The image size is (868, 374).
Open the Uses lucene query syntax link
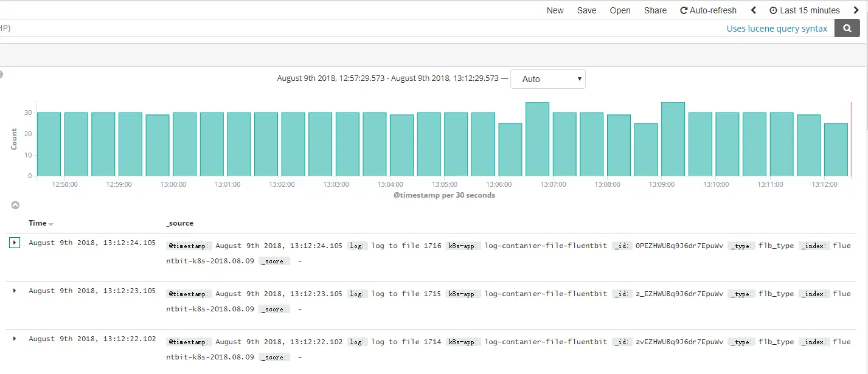click(777, 29)
